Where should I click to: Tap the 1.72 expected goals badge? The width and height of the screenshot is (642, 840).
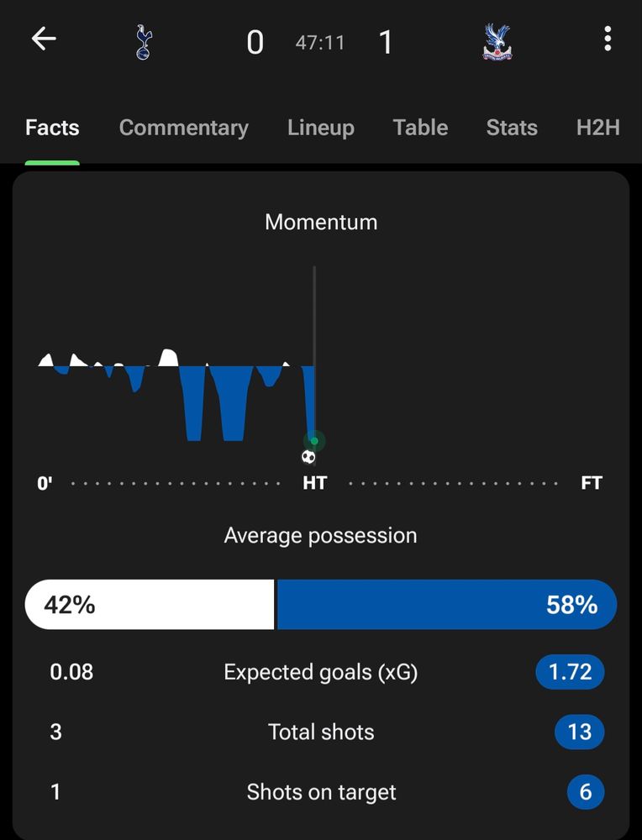(570, 672)
